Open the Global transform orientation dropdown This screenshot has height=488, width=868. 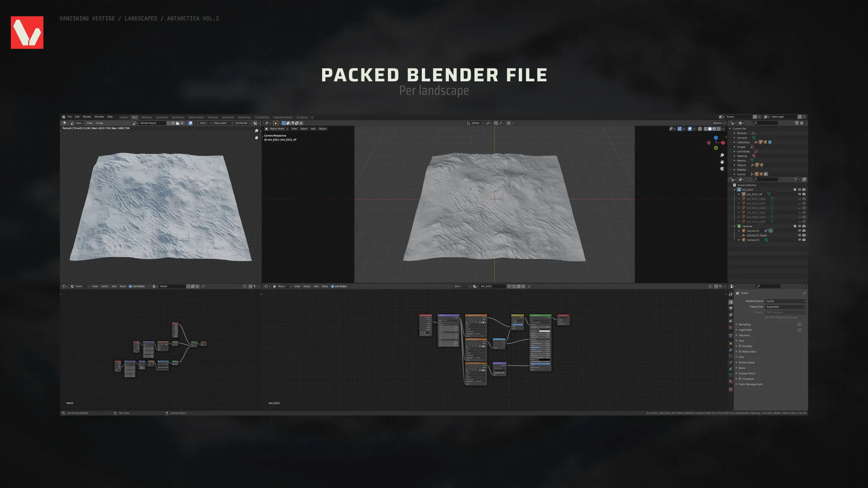click(475, 123)
